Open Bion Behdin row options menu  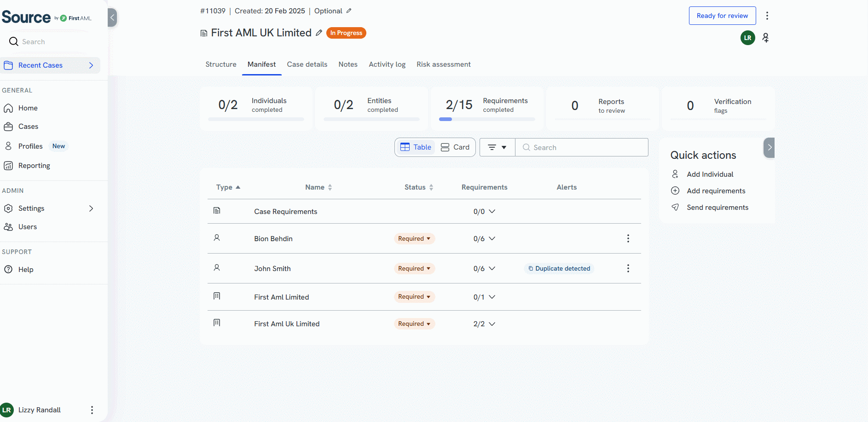coord(628,238)
